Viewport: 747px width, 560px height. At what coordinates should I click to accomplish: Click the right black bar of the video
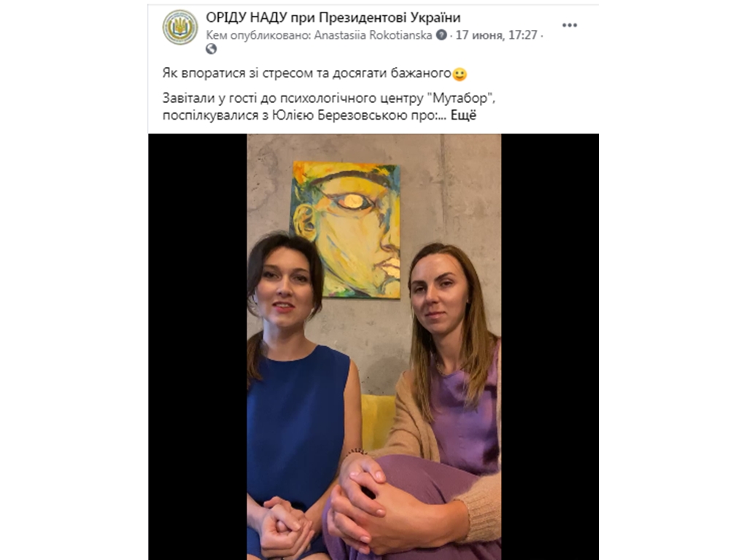tap(550, 346)
